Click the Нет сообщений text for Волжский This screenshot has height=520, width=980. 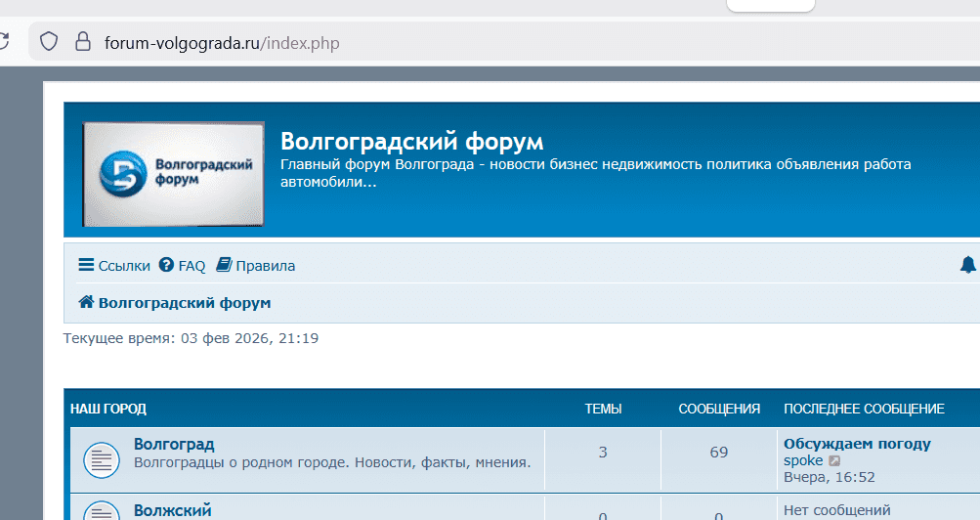[837, 510]
